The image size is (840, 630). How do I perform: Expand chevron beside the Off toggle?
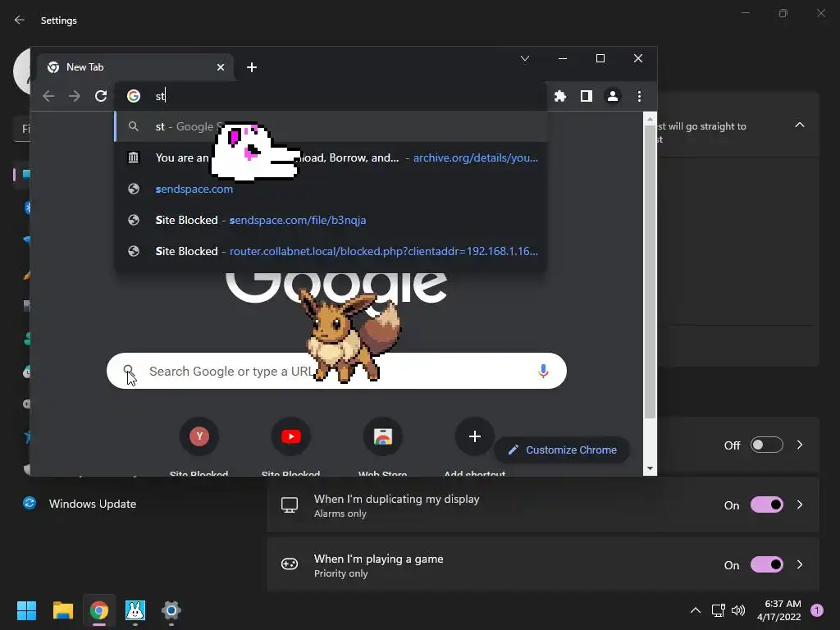tap(800, 445)
